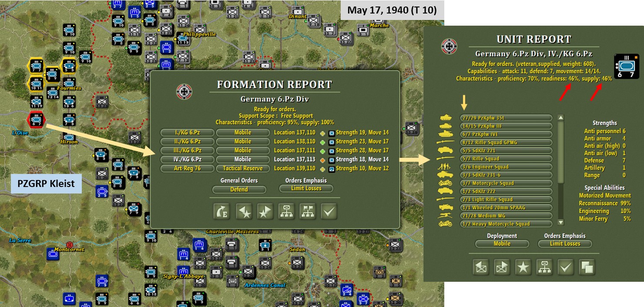Screen dimensions: 644x307
Task: Toggle the Defend general order
Action: coord(239,189)
